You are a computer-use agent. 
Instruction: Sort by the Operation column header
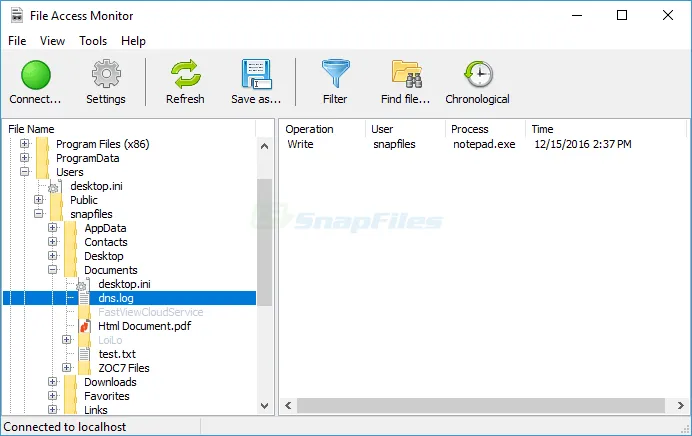click(x=322, y=129)
